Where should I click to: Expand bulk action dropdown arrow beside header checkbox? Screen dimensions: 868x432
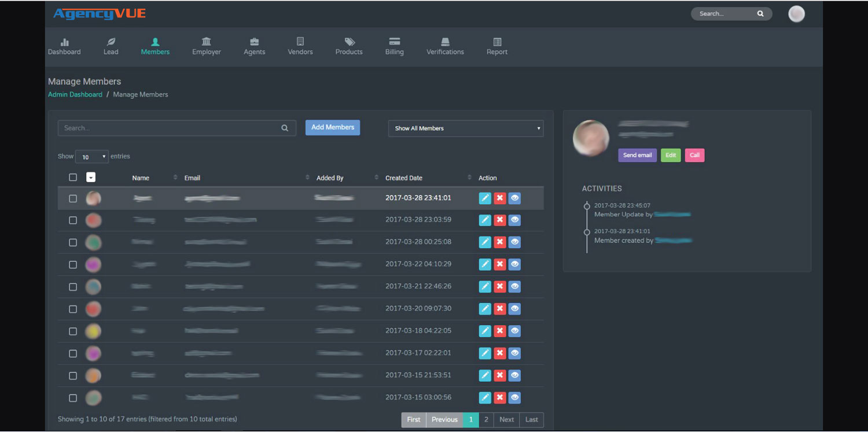coord(91,178)
